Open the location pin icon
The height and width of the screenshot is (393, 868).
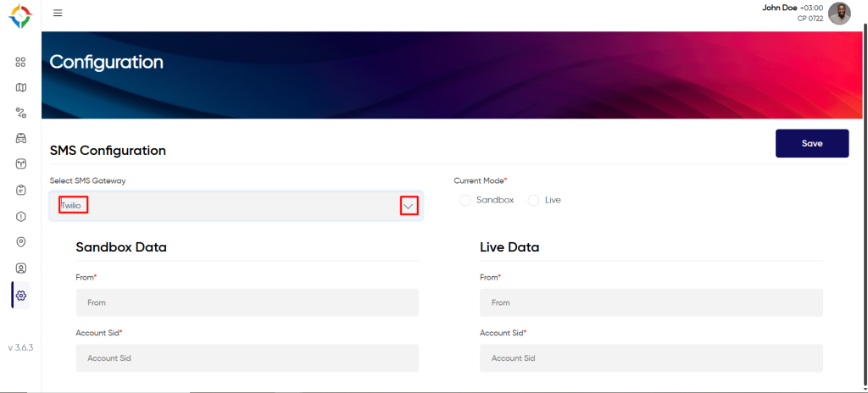(20, 242)
